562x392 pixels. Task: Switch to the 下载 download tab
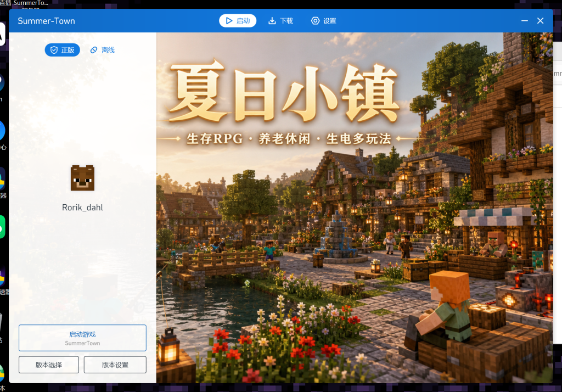(x=280, y=21)
